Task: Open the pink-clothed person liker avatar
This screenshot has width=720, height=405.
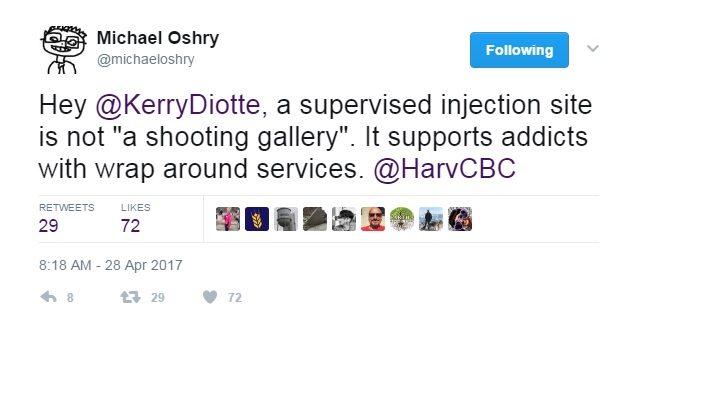Action: 228,219
